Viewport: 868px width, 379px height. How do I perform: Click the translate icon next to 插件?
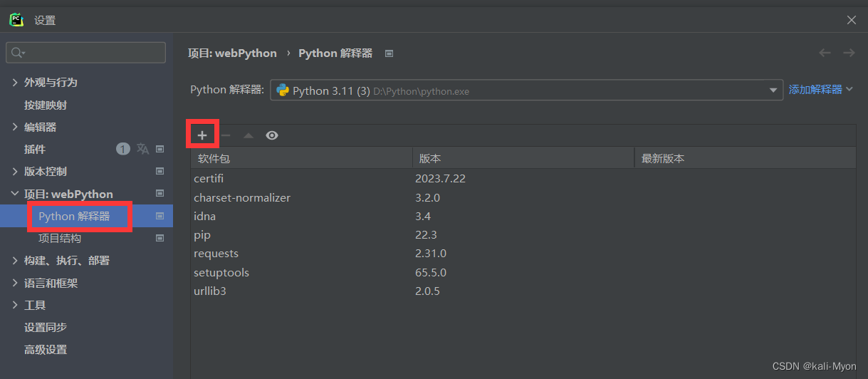coord(143,149)
